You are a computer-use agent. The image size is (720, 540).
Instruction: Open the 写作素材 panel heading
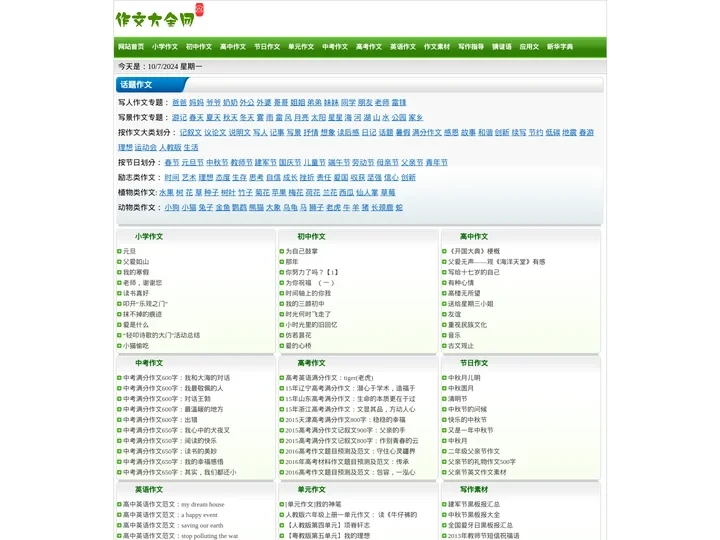[474, 489]
